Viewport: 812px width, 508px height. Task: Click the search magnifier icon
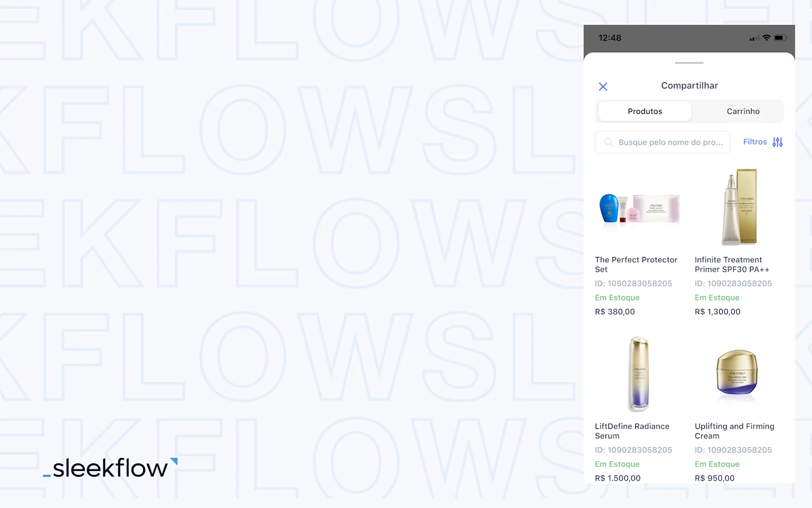coord(608,142)
